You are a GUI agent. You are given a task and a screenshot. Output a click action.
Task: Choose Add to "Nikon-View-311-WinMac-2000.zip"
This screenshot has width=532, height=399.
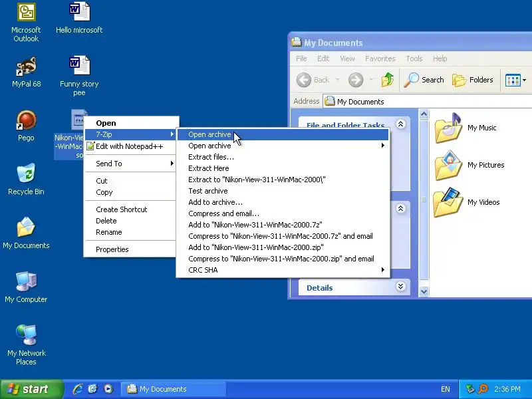click(283, 247)
